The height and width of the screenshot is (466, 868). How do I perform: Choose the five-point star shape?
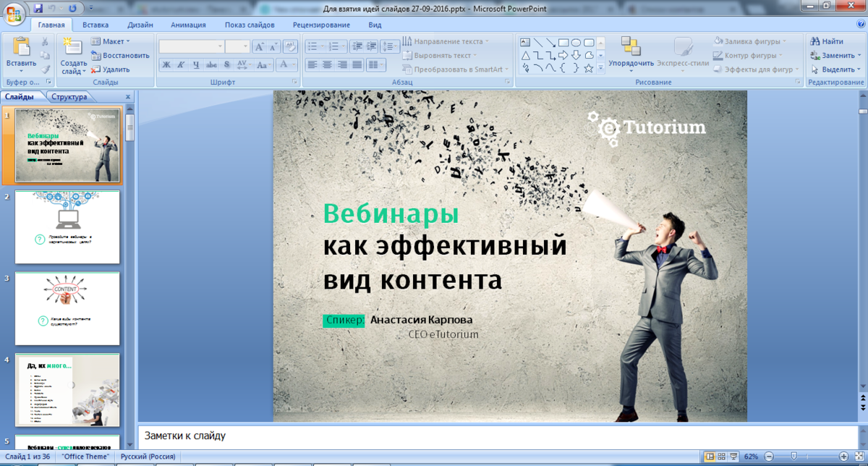tap(590, 68)
